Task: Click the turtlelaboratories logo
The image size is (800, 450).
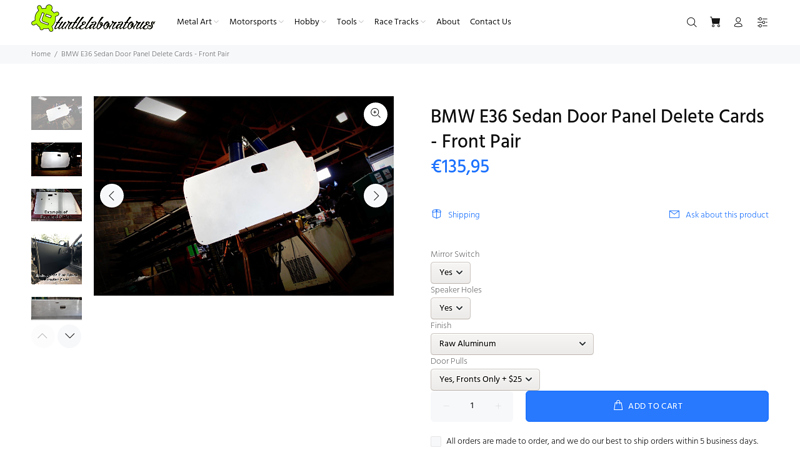Action: (93, 19)
